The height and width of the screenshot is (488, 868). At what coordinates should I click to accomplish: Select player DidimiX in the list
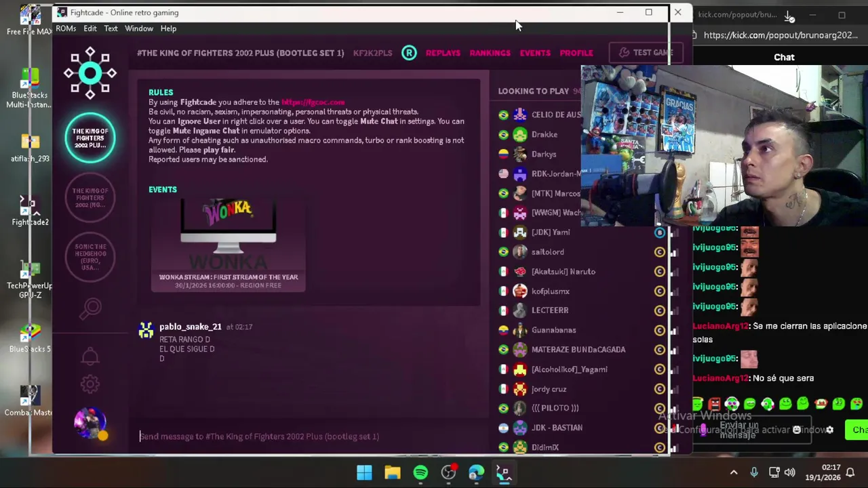pos(545,447)
